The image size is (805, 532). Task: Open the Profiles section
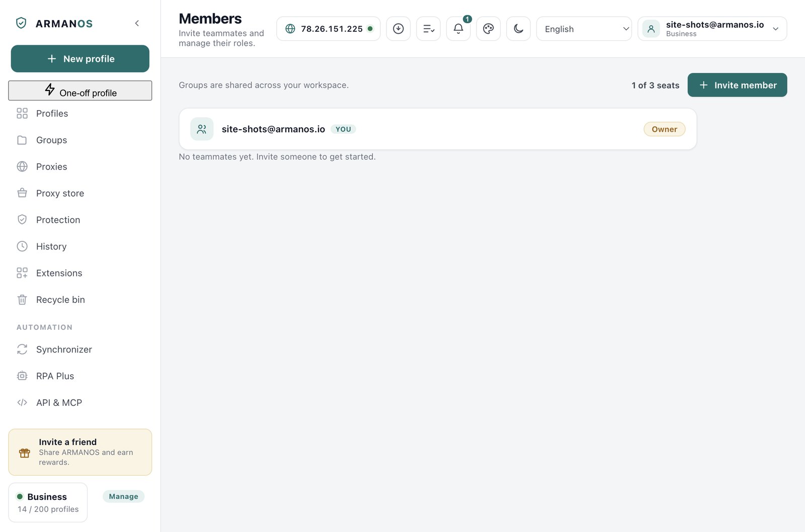click(80, 114)
